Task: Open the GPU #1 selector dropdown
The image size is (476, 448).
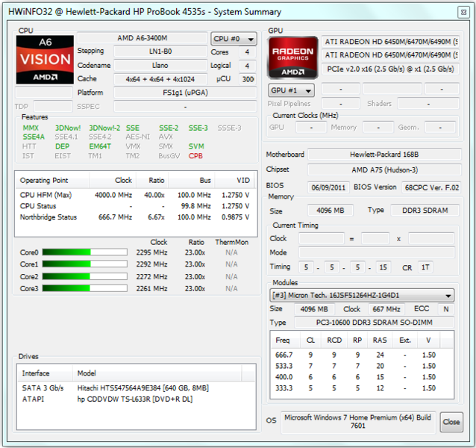Action: coord(291,90)
